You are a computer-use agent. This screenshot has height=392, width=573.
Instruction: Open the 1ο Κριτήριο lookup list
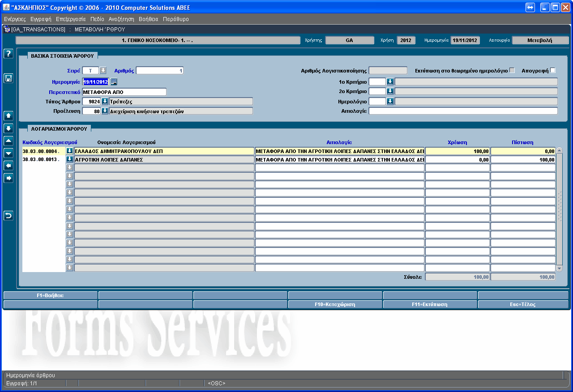click(x=390, y=81)
